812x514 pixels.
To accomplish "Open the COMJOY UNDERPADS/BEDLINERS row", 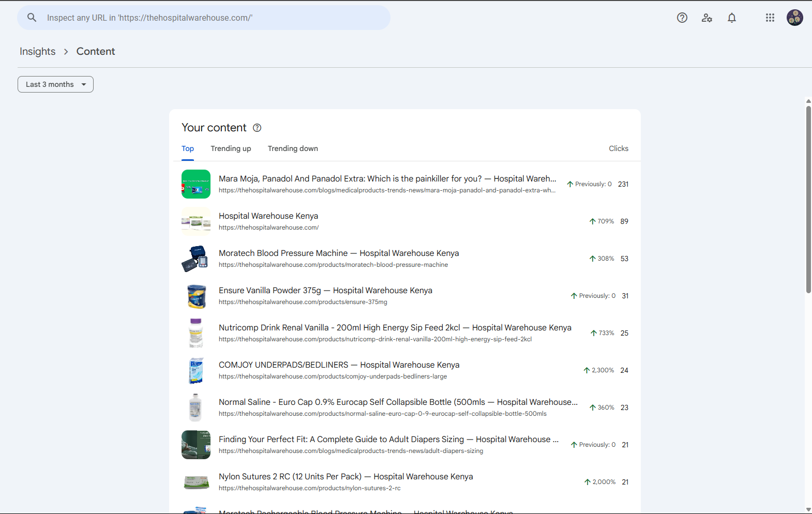I will pos(405,370).
